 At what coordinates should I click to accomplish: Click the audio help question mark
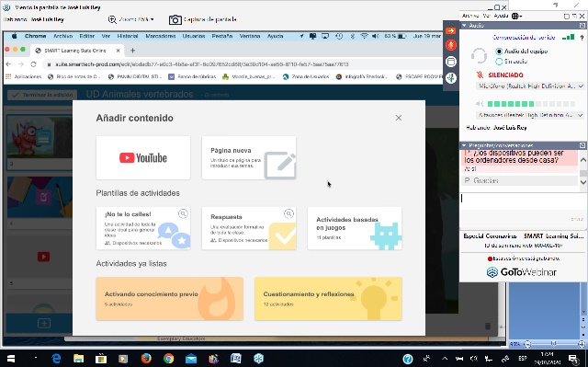[582, 38]
